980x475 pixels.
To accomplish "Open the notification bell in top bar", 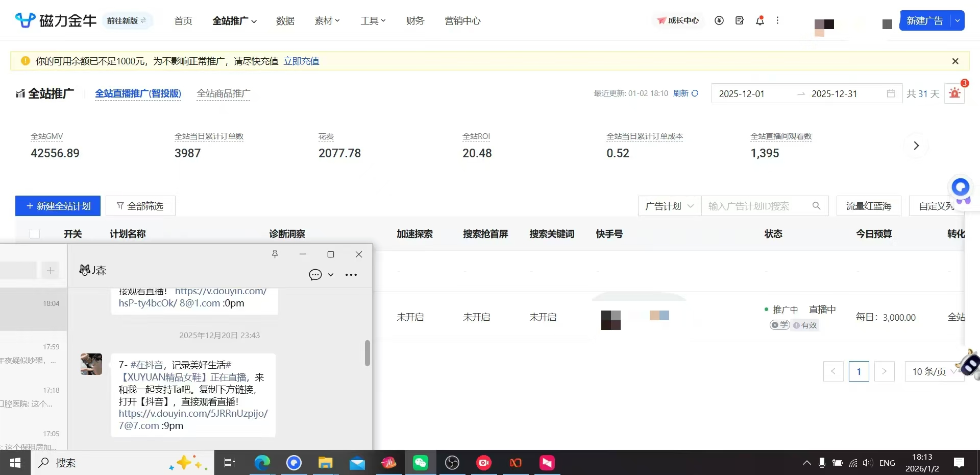I will point(759,20).
